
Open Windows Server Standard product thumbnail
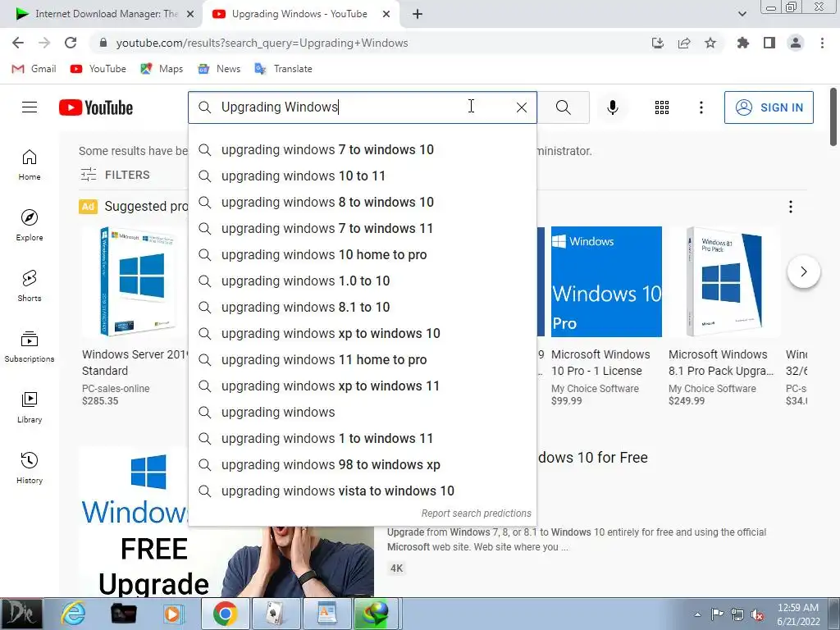coord(136,282)
